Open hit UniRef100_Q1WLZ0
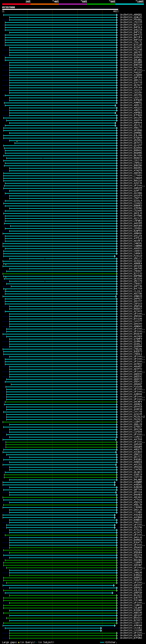 pyautogui.click(x=131, y=17)
